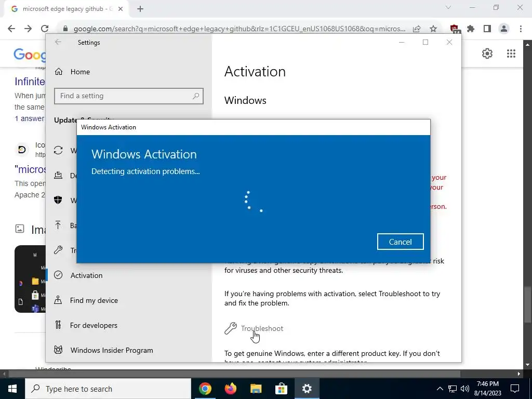
Task: Open File Explorer from the taskbar
Action: [x=256, y=389]
